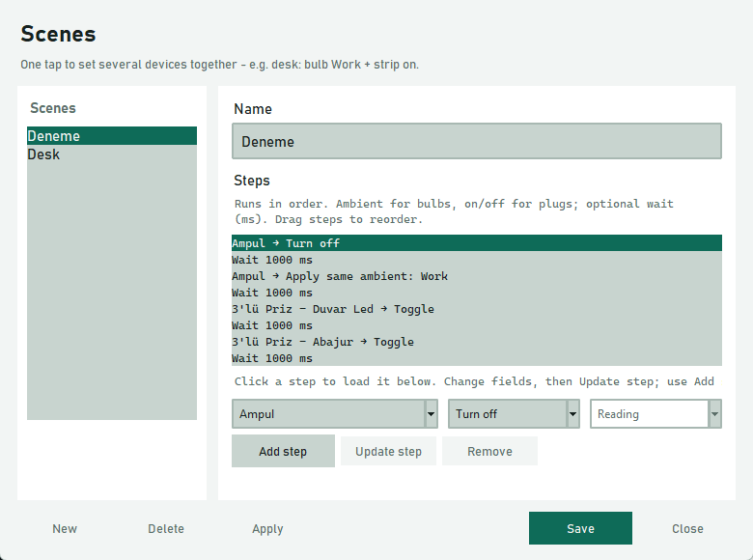Select the Desk scene in list
Screen dimensions: 753x560
coord(112,154)
